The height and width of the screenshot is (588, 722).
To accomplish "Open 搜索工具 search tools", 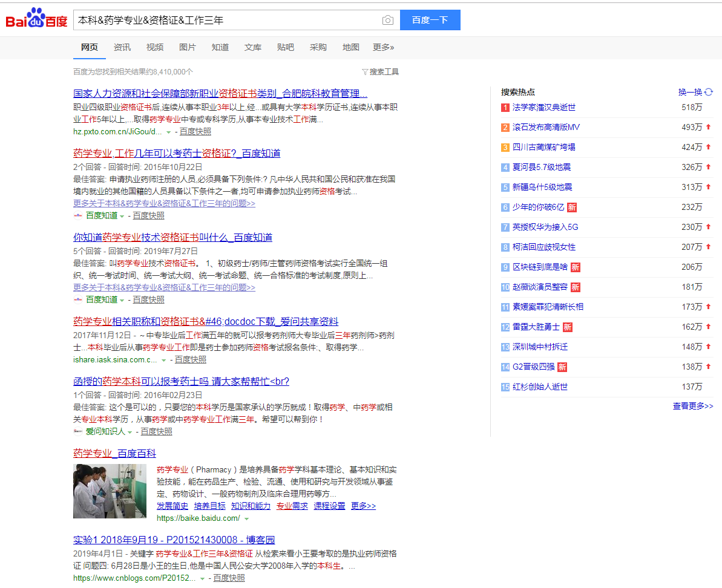I will click(x=380, y=72).
